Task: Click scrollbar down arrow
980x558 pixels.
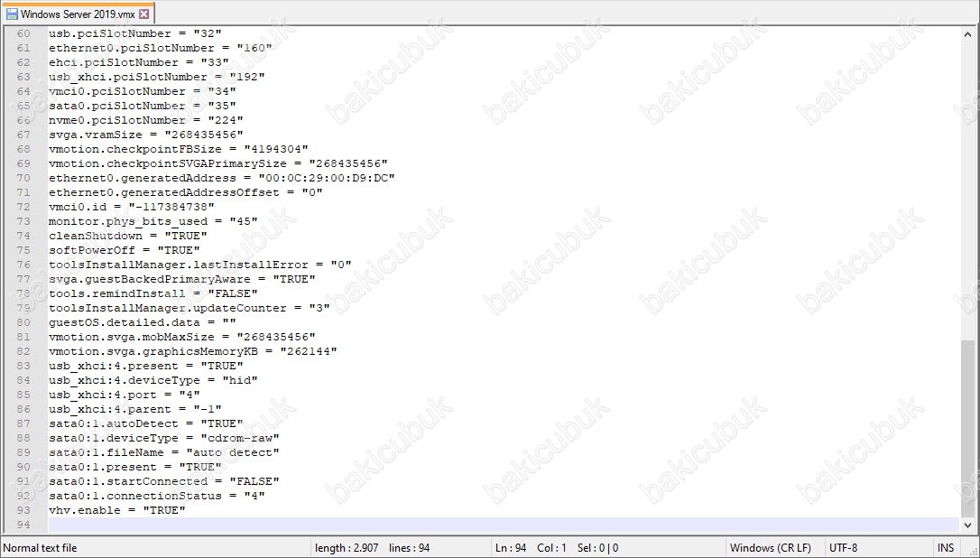Action: [967, 525]
